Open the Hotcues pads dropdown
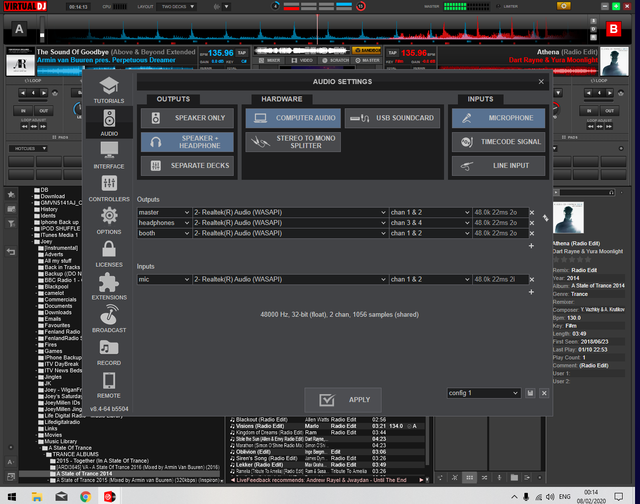This screenshot has height=504, width=640. point(29,149)
